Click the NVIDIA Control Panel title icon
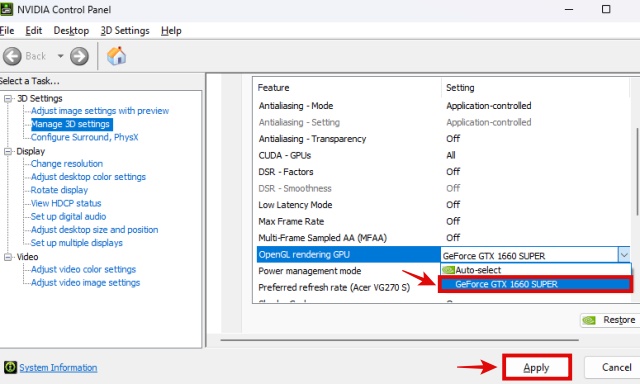The image size is (640, 384). (x=7, y=9)
